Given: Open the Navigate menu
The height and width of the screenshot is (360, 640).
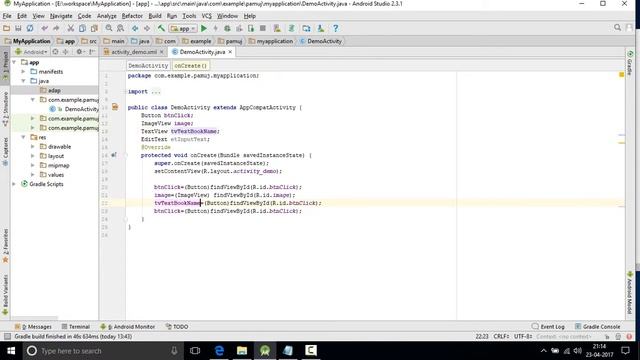Looking at the screenshot, I should click(x=61, y=16).
